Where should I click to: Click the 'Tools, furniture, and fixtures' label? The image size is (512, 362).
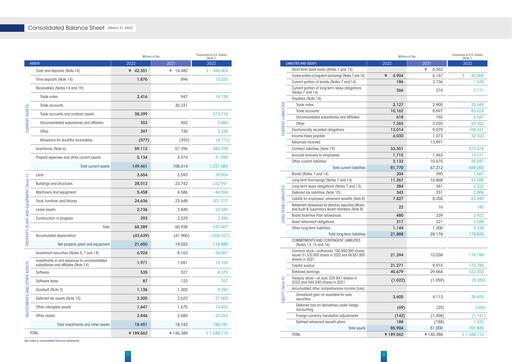[x=56, y=201]
